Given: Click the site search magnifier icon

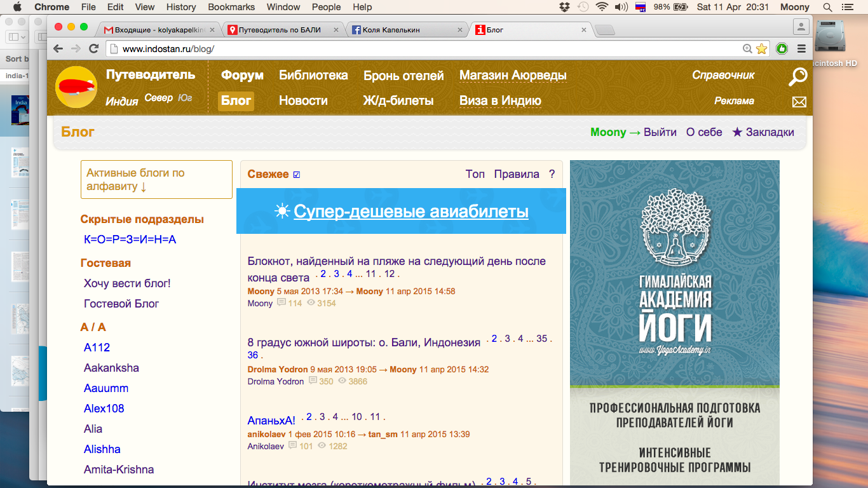Looking at the screenshot, I should coord(797,77).
